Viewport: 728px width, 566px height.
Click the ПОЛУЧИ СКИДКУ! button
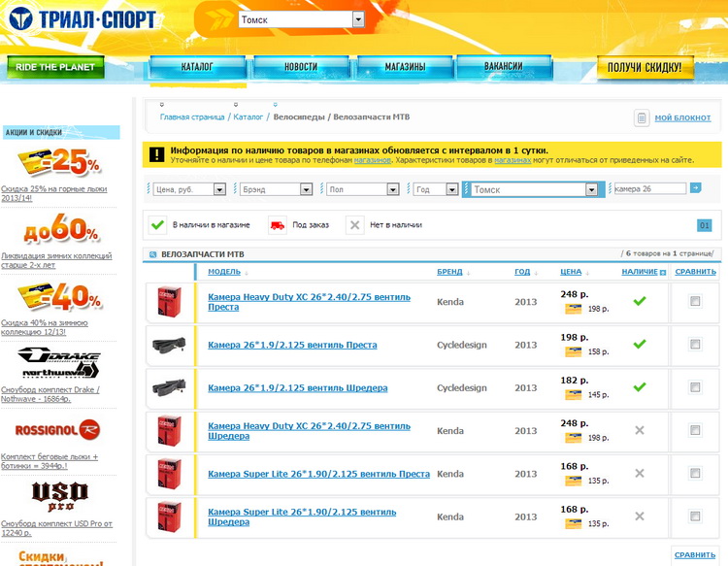(x=645, y=68)
